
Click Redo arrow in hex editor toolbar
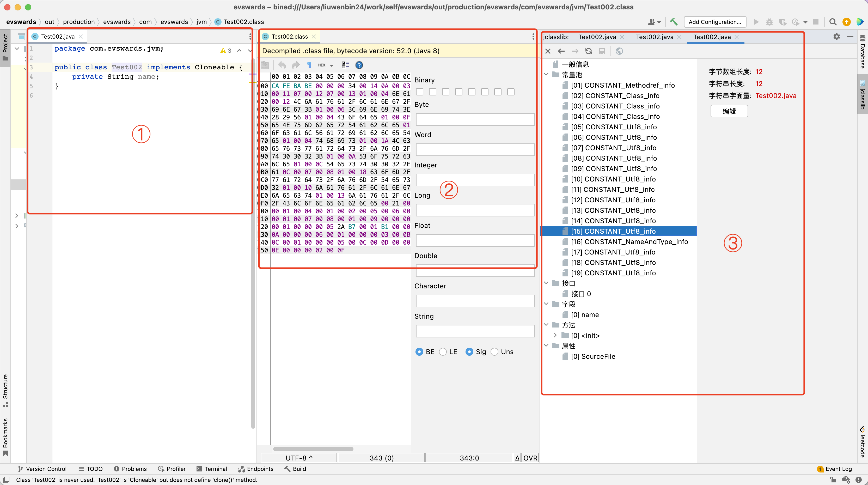pyautogui.click(x=296, y=65)
